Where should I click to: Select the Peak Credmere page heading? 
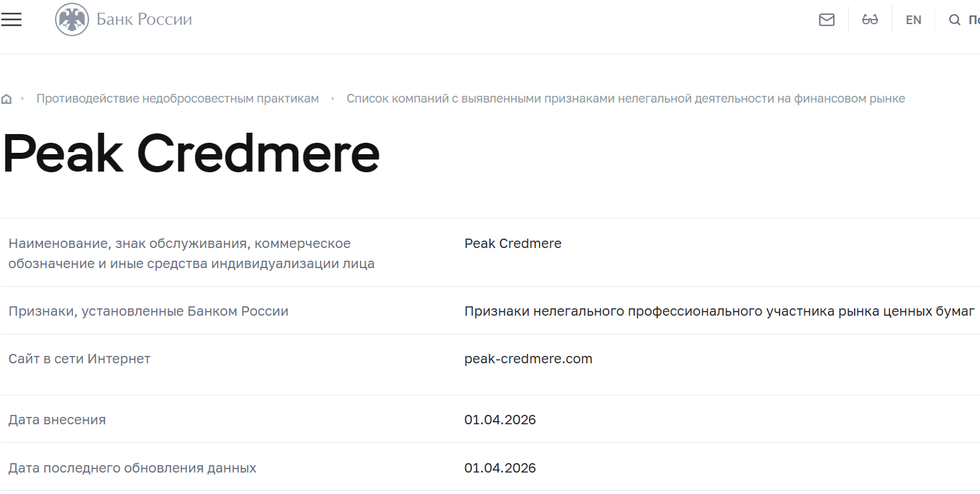point(192,153)
